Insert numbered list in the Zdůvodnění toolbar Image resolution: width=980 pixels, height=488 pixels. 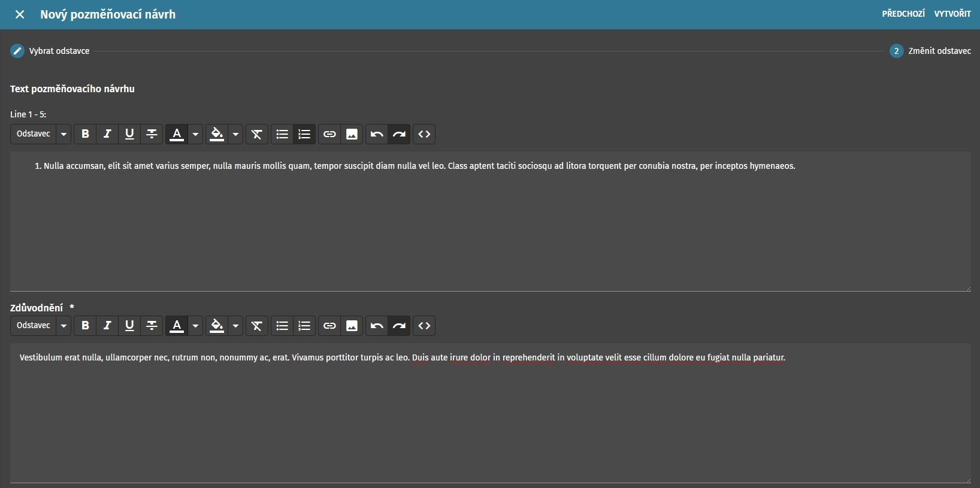(x=304, y=326)
